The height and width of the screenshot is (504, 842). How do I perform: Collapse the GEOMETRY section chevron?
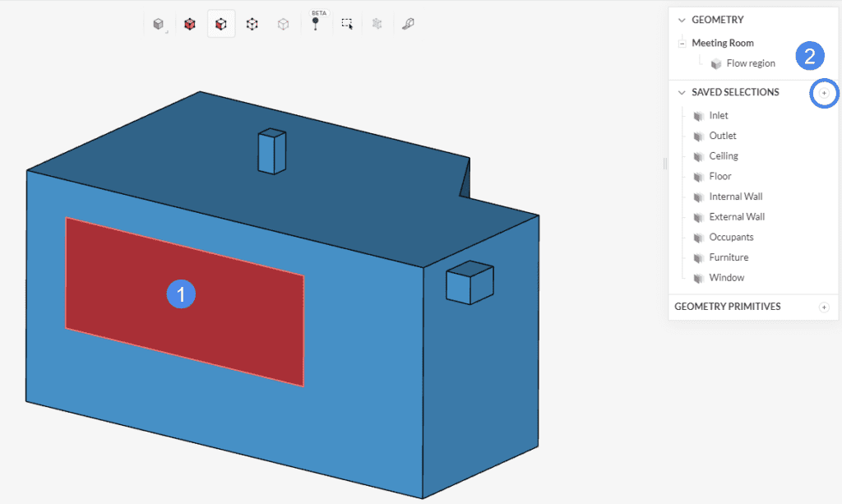coord(681,19)
